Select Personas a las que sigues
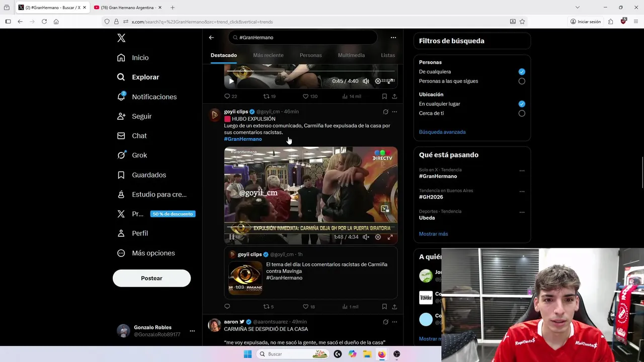The height and width of the screenshot is (362, 644). coord(522,81)
